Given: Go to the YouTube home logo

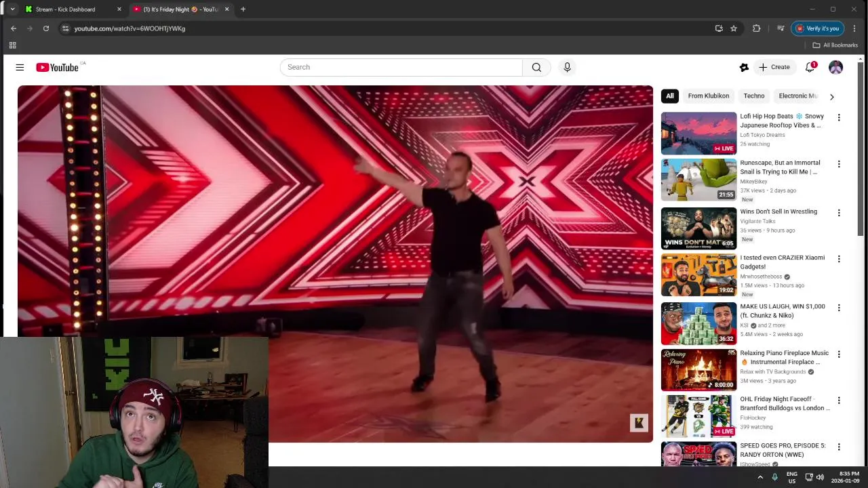Looking at the screenshot, I should pyautogui.click(x=58, y=67).
